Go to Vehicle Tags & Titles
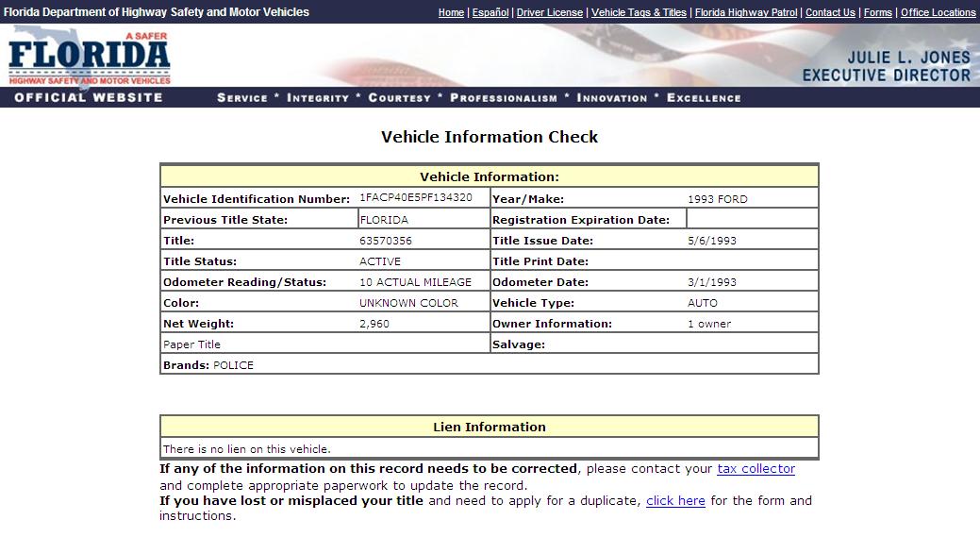980x537 pixels. [x=639, y=12]
